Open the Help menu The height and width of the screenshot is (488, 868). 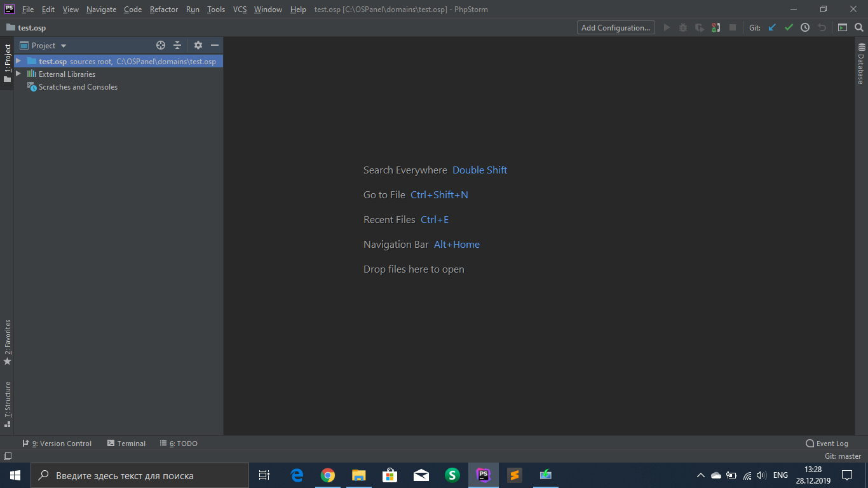coord(298,10)
